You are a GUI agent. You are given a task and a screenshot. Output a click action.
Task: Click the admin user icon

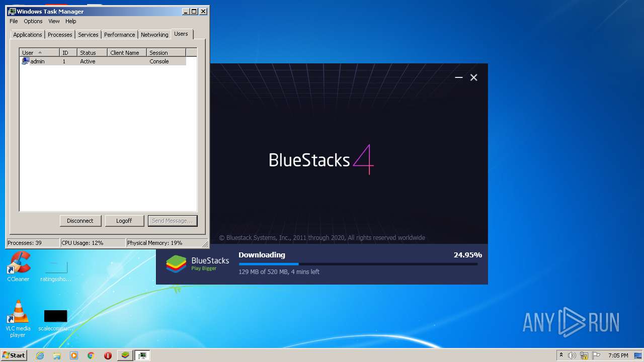[x=25, y=61]
